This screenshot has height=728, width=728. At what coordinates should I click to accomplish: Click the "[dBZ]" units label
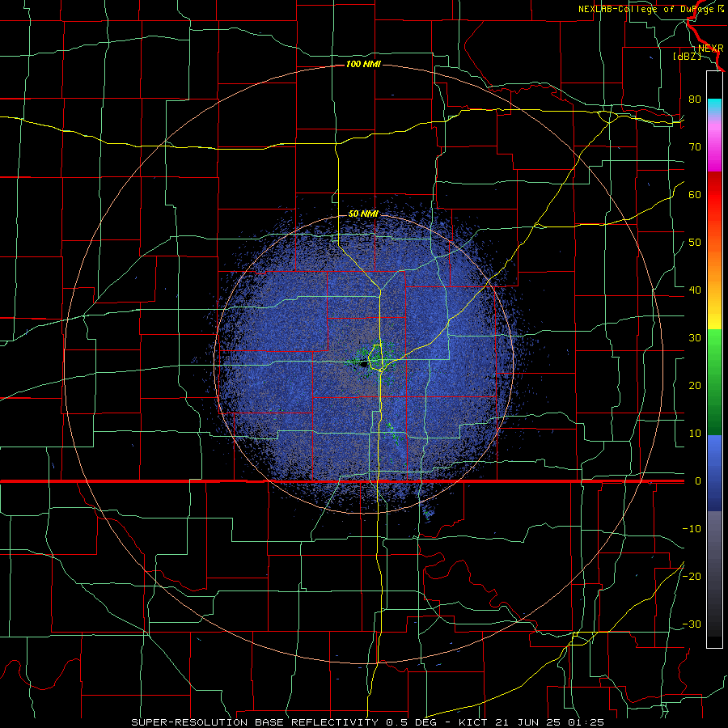coord(687,57)
